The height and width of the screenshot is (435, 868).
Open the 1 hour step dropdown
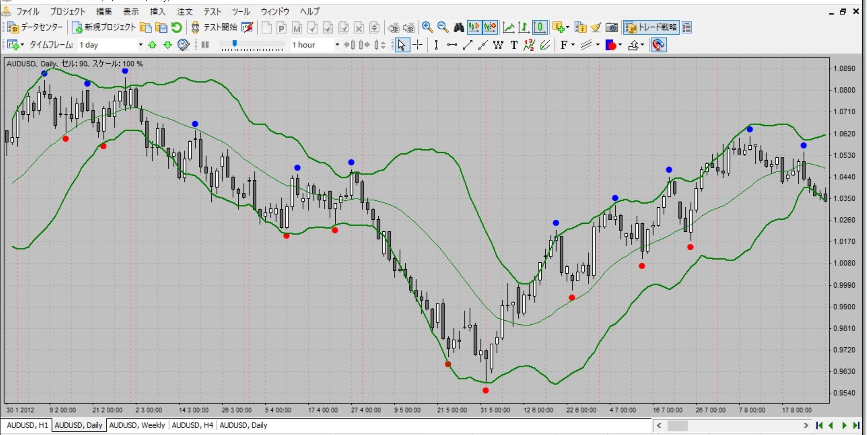tap(337, 45)
